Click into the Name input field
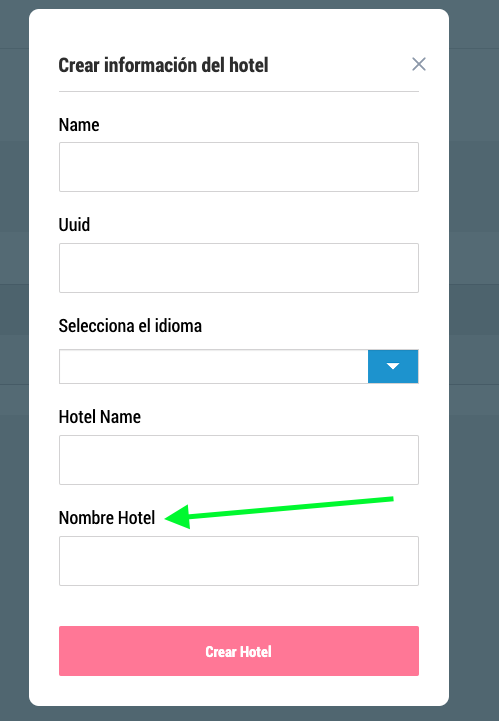This screenshot has width=499, height=721. tap(239, 167)
